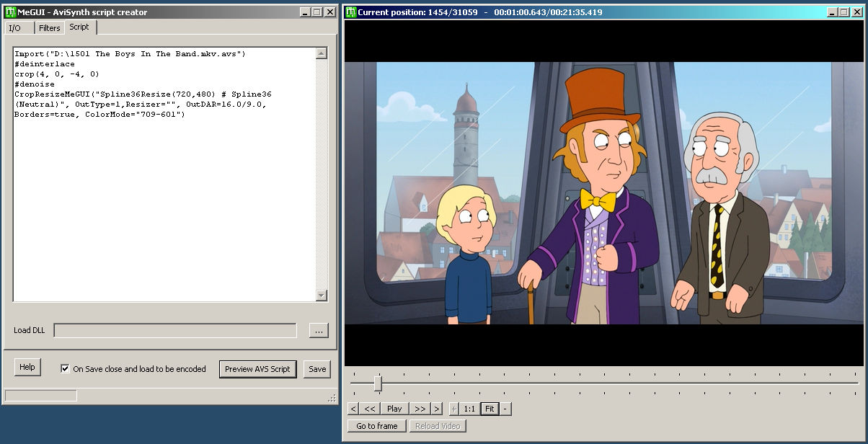Click the resize grip of script creator window
Viewport: 868px width, 444px height.
[332, 398]
